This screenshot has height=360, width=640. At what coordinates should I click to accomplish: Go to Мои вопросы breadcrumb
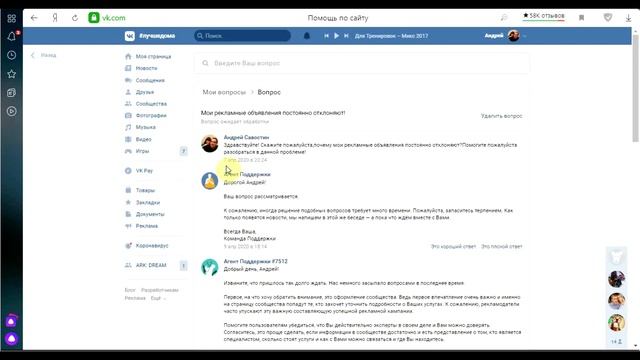224,92
